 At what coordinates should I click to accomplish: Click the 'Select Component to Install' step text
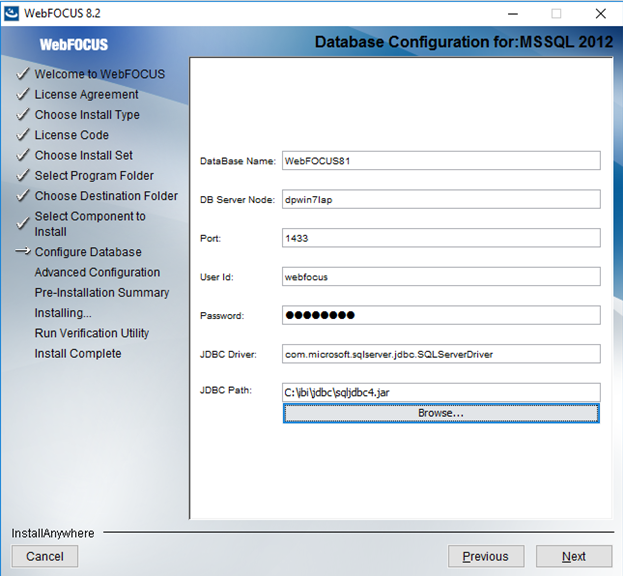90,224
